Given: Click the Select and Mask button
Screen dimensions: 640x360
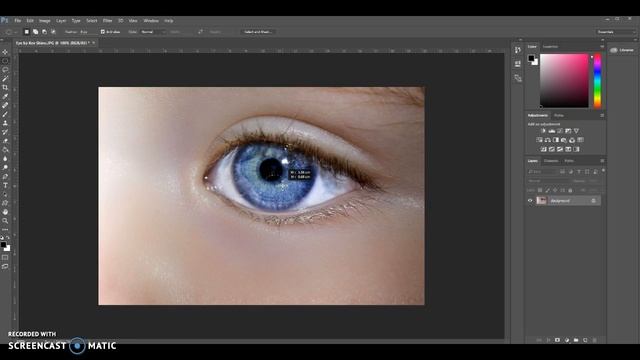Looking at the screenshot, I should (x=258, y=32).
